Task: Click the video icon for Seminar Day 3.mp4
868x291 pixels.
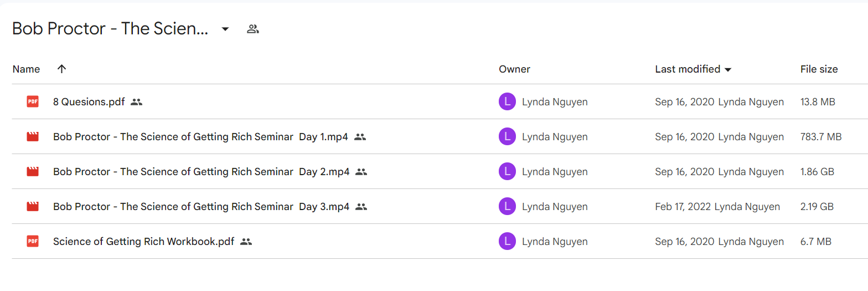Action: (x=33, y=206)
